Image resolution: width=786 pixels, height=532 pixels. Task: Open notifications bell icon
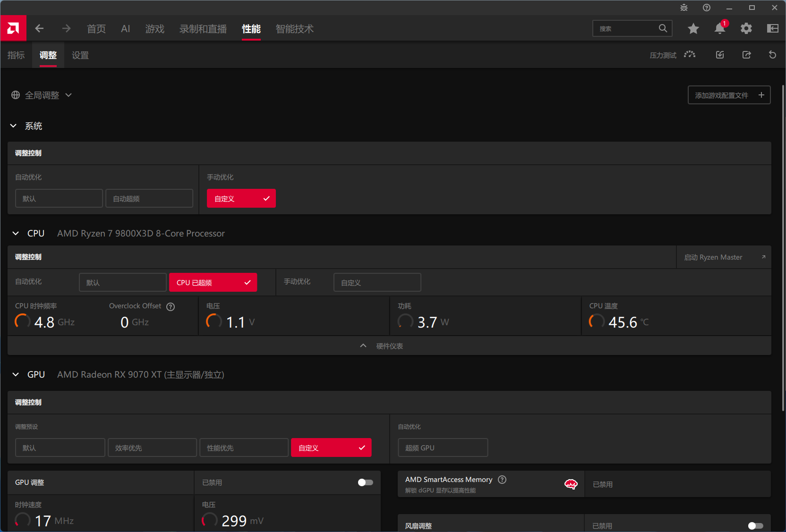(x=719, y=28)
